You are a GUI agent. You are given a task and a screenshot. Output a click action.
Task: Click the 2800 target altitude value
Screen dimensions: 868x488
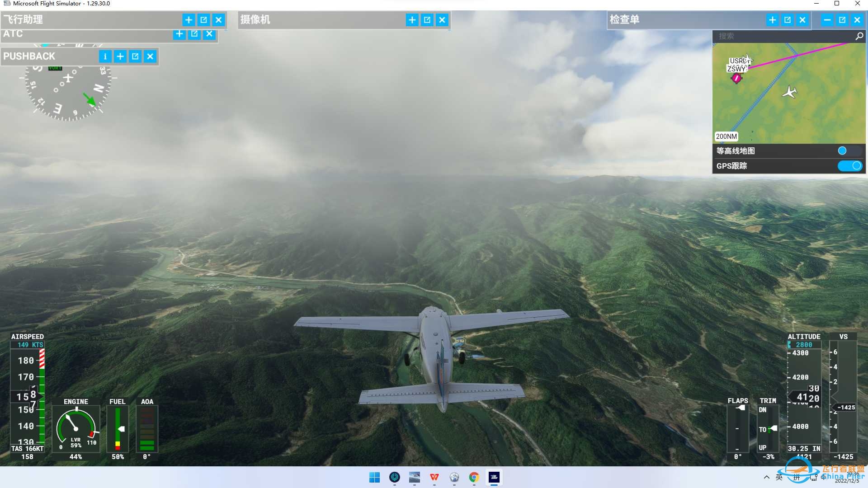click(804, 345)
